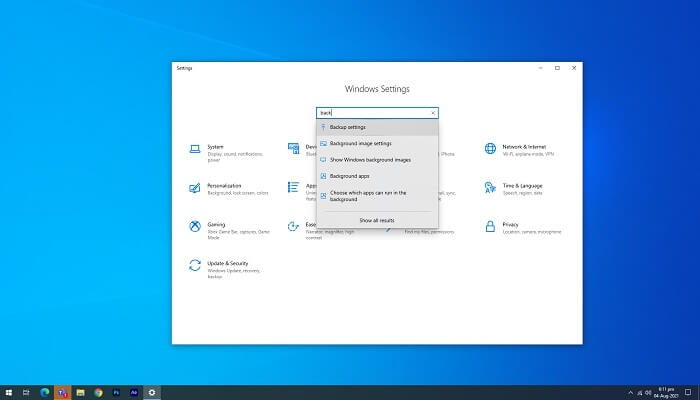Click the Privacy lock icon

click(490, 226)
